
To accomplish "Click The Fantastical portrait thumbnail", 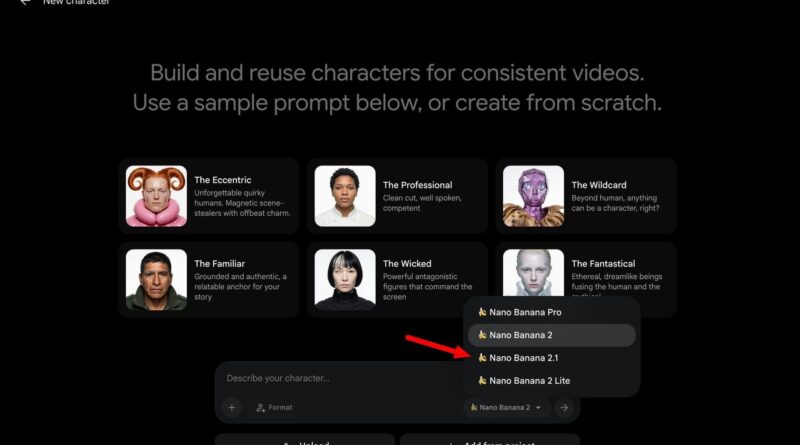I will [533, 273].
